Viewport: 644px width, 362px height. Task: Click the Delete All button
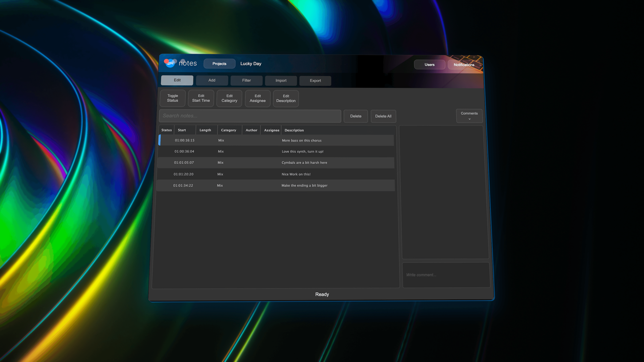pyautogui.click(x=383, y=116)
